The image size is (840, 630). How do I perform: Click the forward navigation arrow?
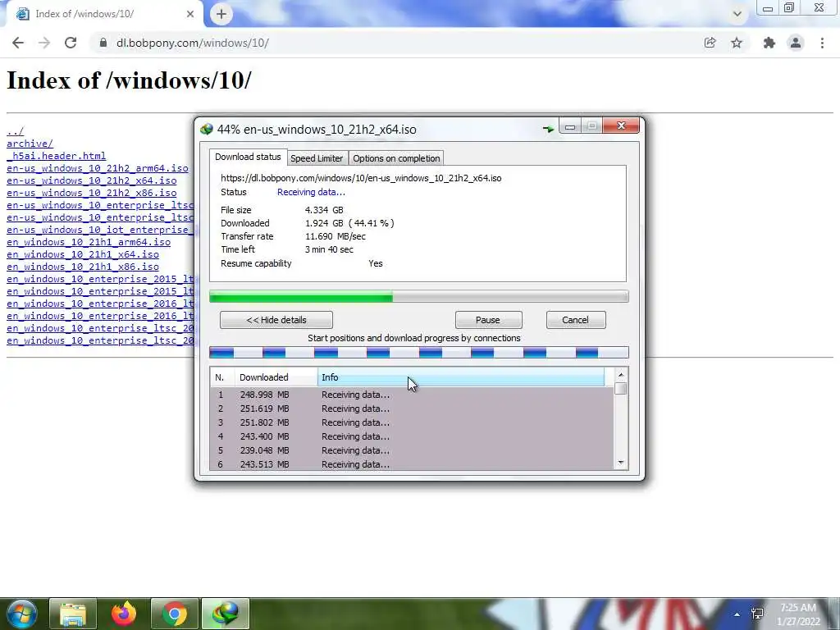coord(44,43)
